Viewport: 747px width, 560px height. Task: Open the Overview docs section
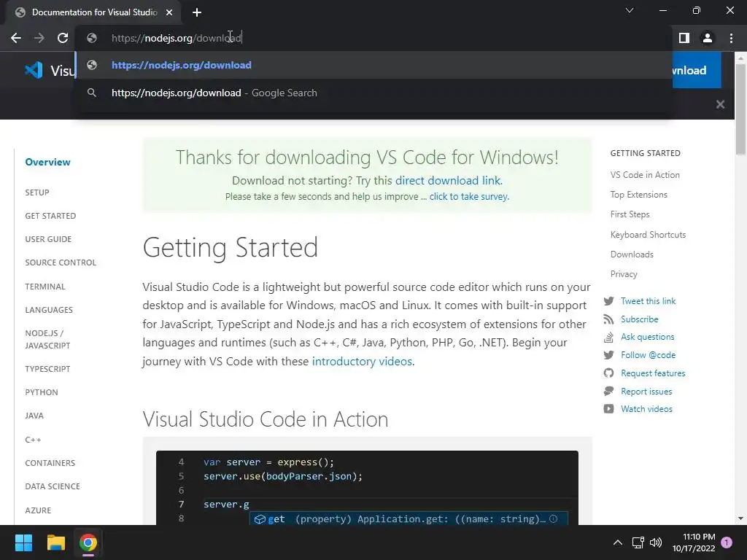(47, 163)
